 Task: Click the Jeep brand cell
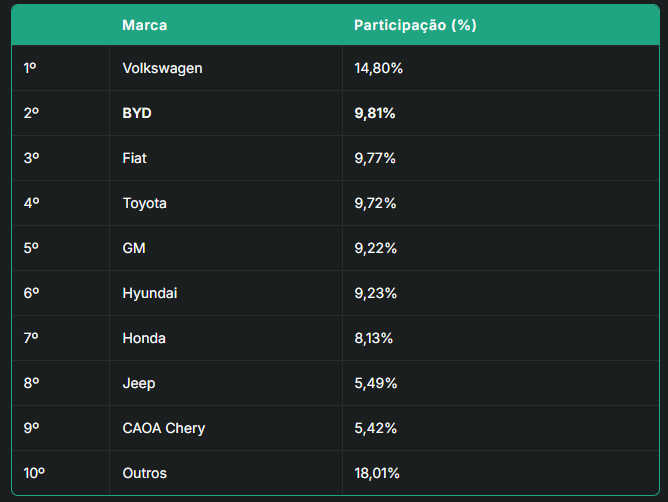139,383
